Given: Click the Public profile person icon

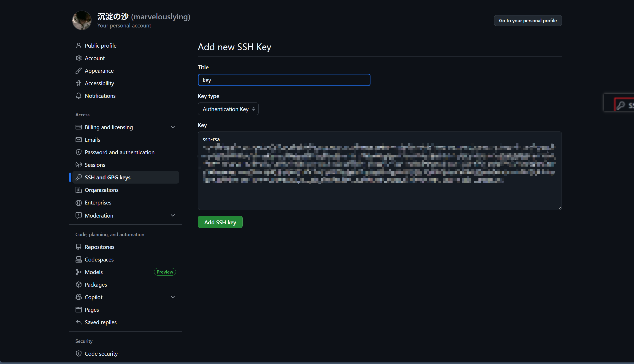Looking at the screenshot, I should (78, 45).
